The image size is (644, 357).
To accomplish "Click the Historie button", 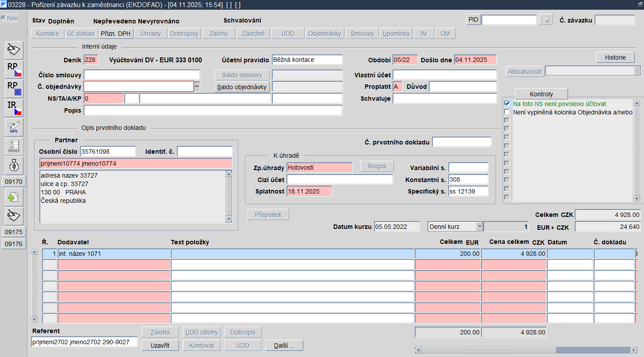I will point(615,57).
